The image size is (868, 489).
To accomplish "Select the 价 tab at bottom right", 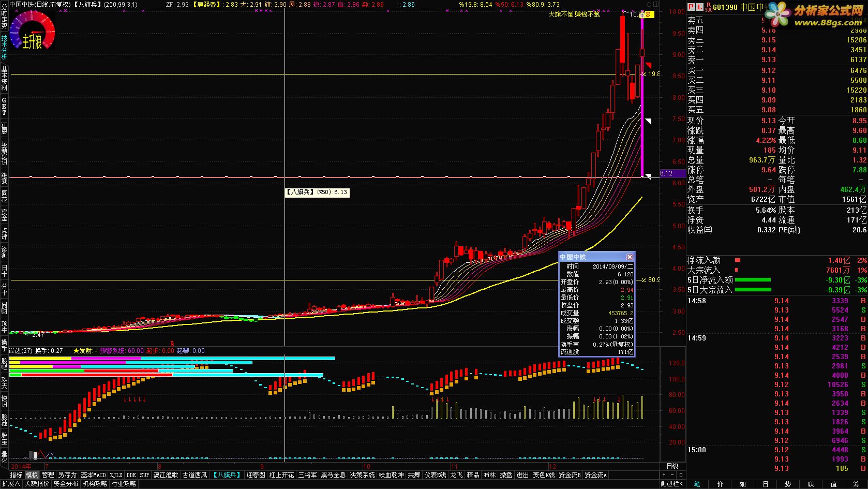I will click(720, 484).
